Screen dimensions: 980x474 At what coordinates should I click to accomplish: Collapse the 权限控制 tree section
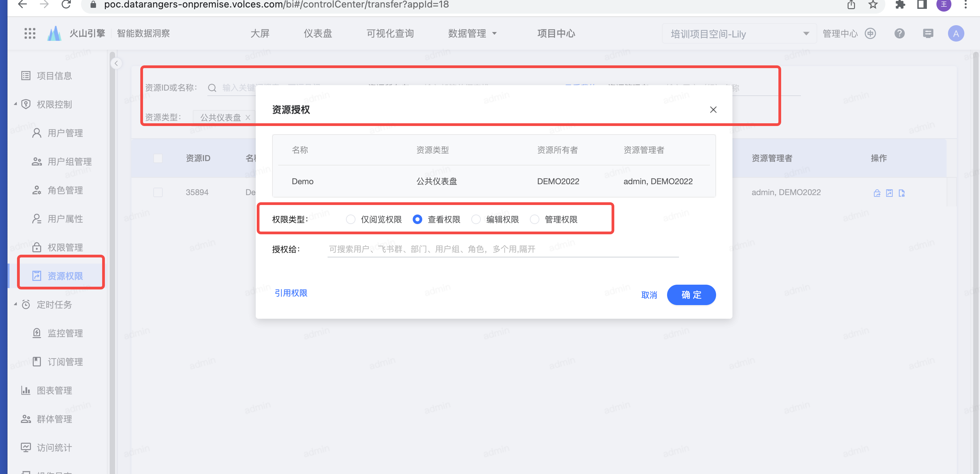click(15, 104)
